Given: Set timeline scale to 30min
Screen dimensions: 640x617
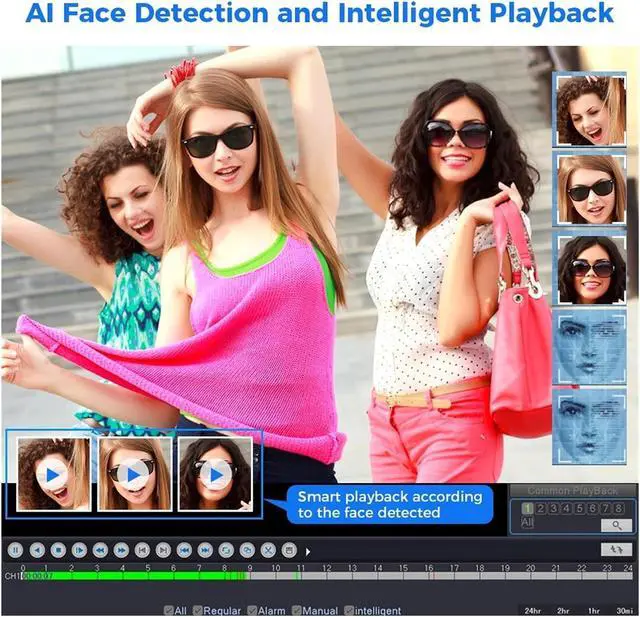Looking at the screenshot, I should click(623, 611).
